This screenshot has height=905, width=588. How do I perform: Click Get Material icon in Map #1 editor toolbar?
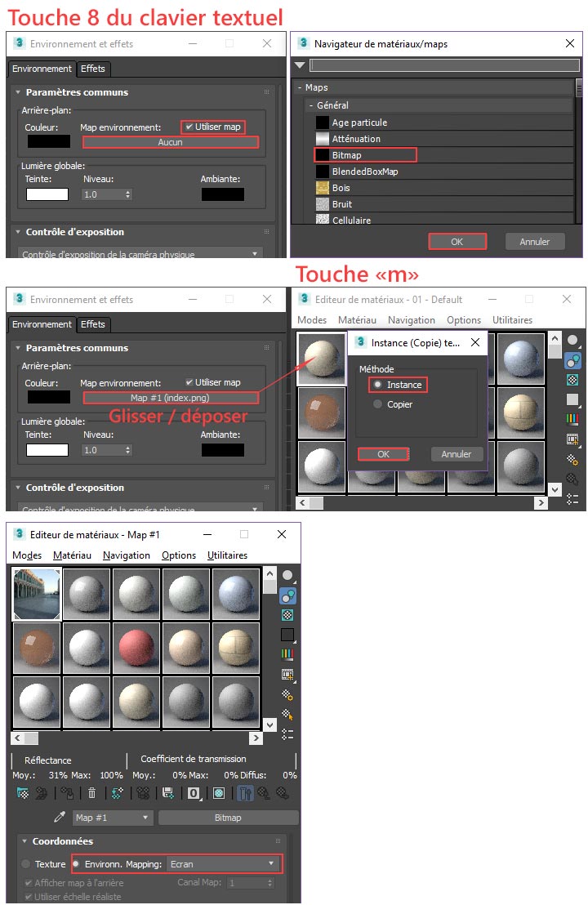(22, 793)
